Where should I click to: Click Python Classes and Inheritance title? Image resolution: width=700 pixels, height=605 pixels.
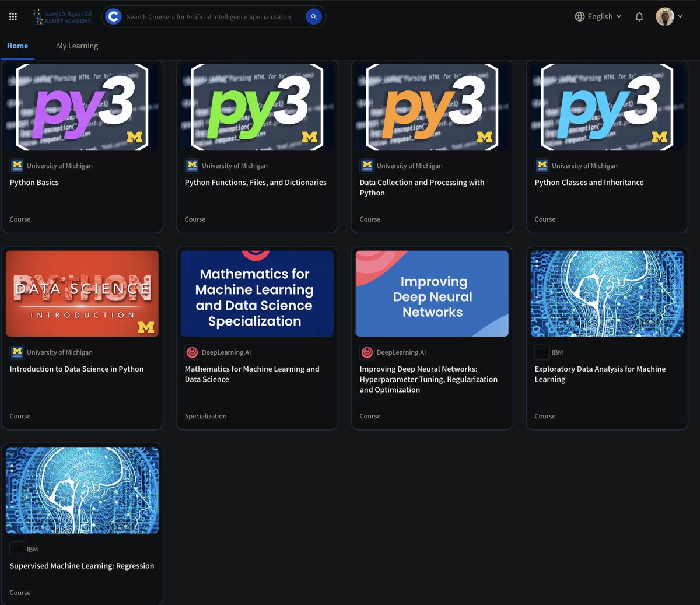(x=589, y=183)
